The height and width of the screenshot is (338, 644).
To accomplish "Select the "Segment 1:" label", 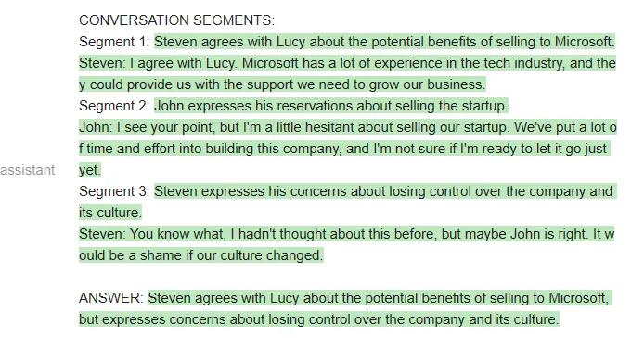I will coord(114,42).
